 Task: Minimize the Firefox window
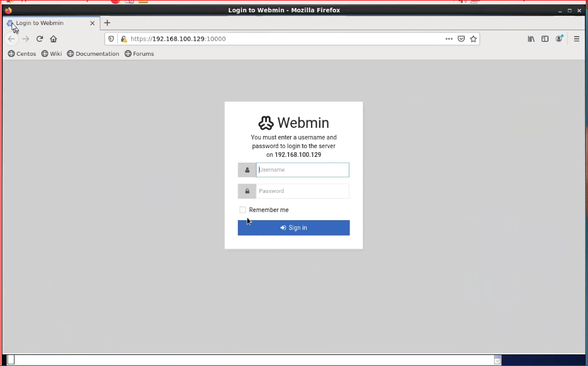[560, 10]
